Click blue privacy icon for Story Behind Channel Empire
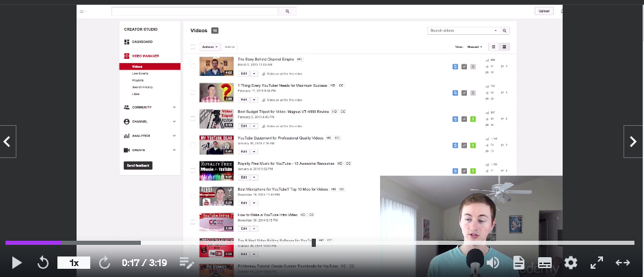This screenshot has height=277, width=644. (455, 66)
